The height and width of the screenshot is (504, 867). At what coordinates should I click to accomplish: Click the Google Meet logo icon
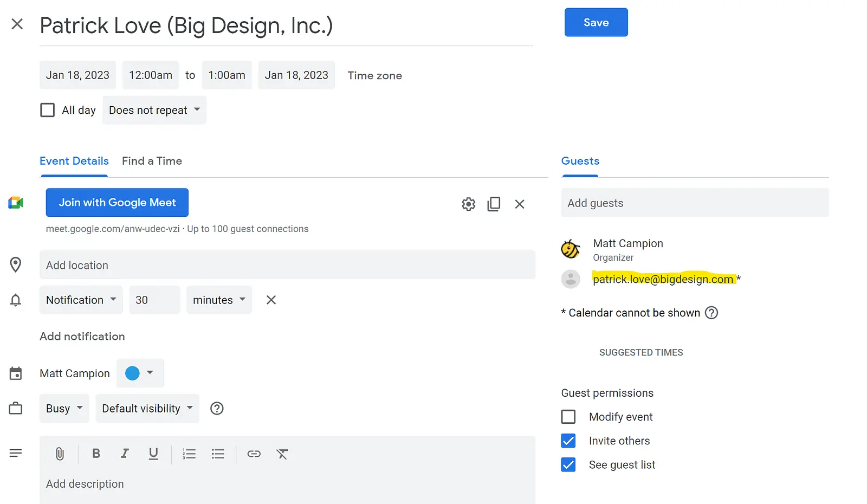16,203
